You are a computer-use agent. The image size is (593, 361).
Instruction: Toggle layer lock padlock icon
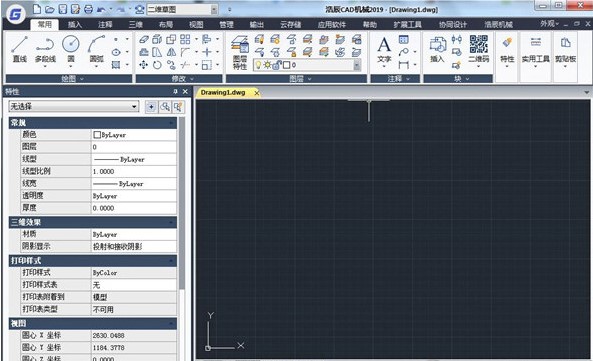click(276, 65)
